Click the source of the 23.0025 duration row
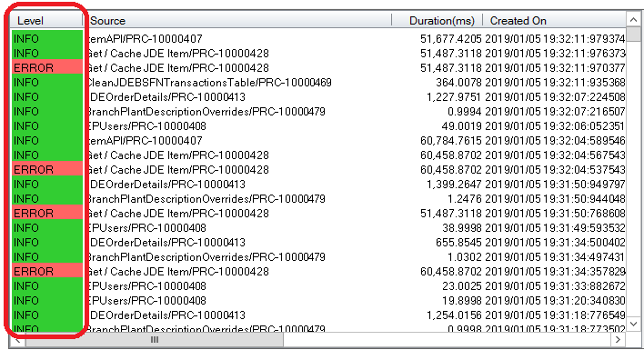Viewport: 644px width, 350px height. [147, 286]
